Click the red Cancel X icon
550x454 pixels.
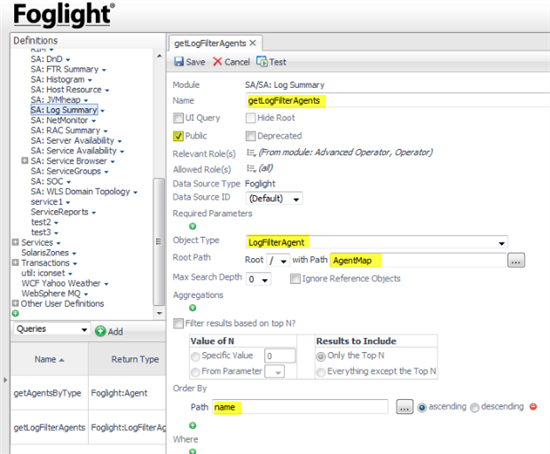pos(217,62)
